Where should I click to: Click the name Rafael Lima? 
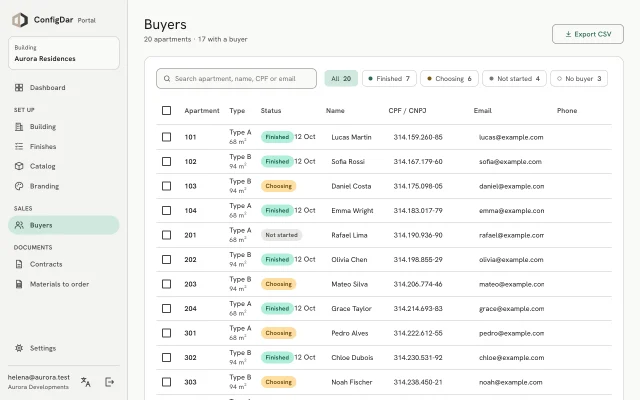coord(349,235)
